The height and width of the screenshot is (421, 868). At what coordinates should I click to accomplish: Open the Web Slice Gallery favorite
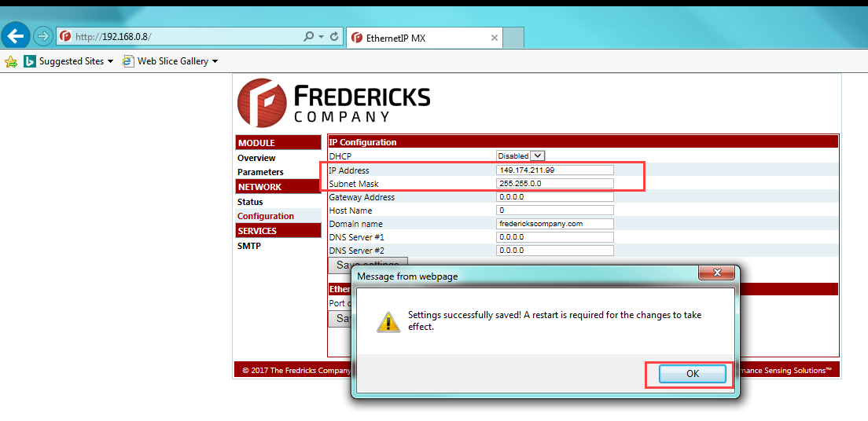click(x=173, y=61)
